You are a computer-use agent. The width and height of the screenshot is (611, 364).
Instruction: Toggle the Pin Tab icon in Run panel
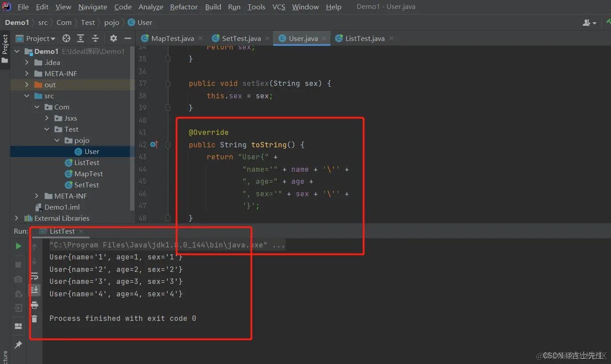(18, 345)
